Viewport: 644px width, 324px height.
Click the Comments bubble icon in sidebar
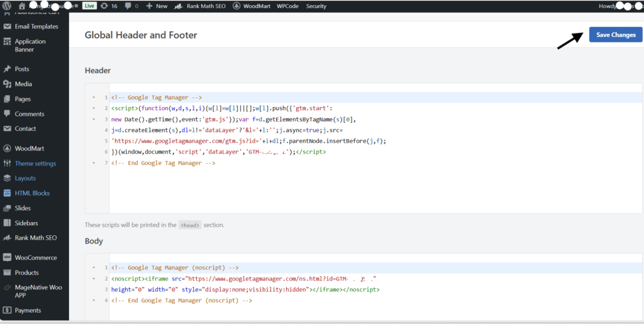click(7, 114)
